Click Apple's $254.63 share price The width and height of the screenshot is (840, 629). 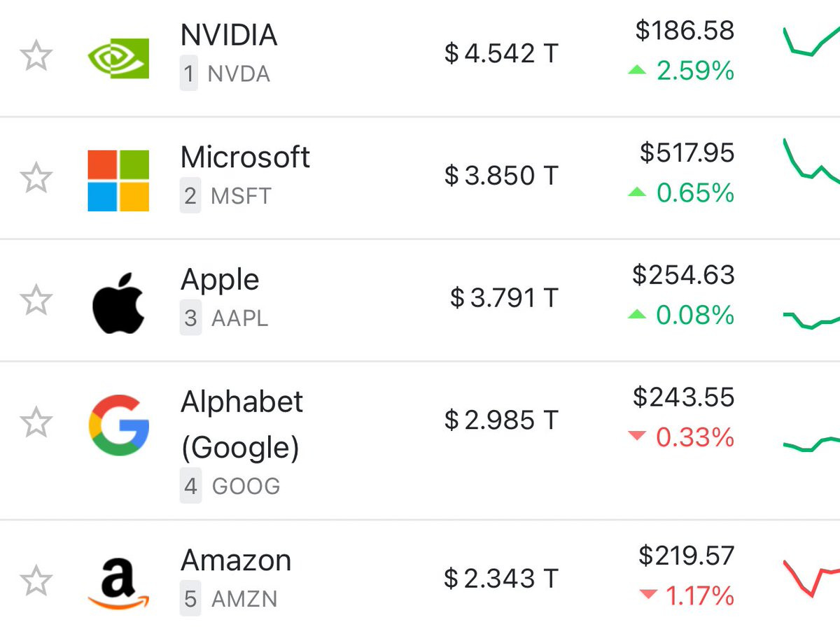[x=683, y=275]
